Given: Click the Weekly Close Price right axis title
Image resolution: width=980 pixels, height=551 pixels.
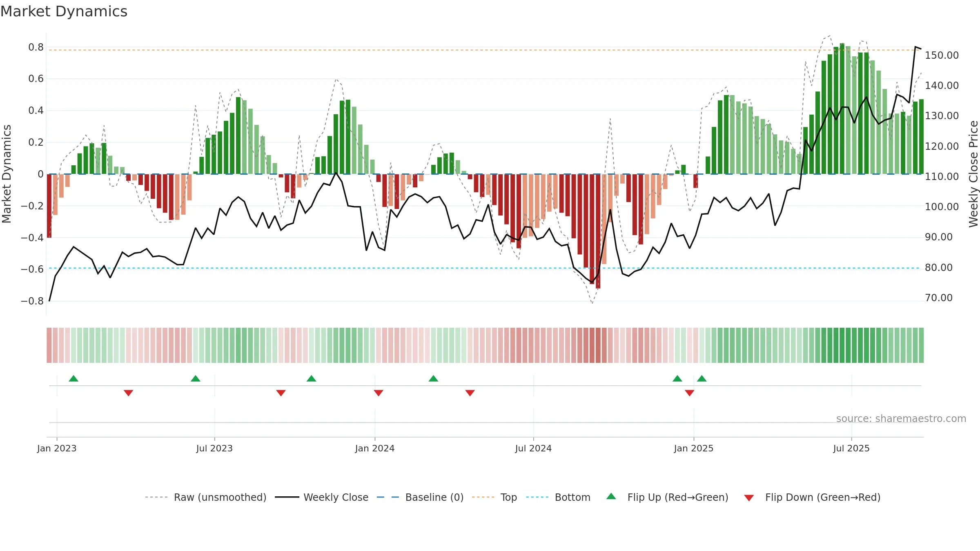Looking at the screenshot, I should coord(973,174).
